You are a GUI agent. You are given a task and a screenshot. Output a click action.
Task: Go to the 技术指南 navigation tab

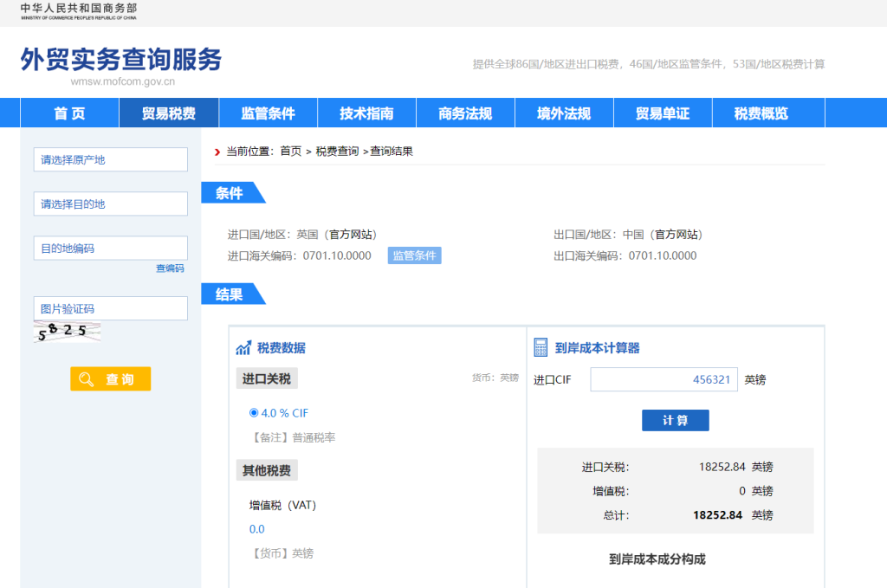366,113
